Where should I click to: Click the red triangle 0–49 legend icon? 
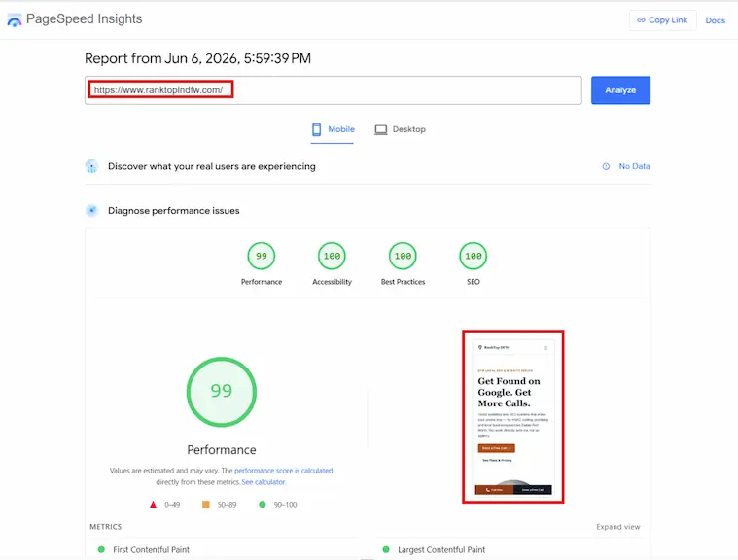pyautogui.click(x=153, y=505)
